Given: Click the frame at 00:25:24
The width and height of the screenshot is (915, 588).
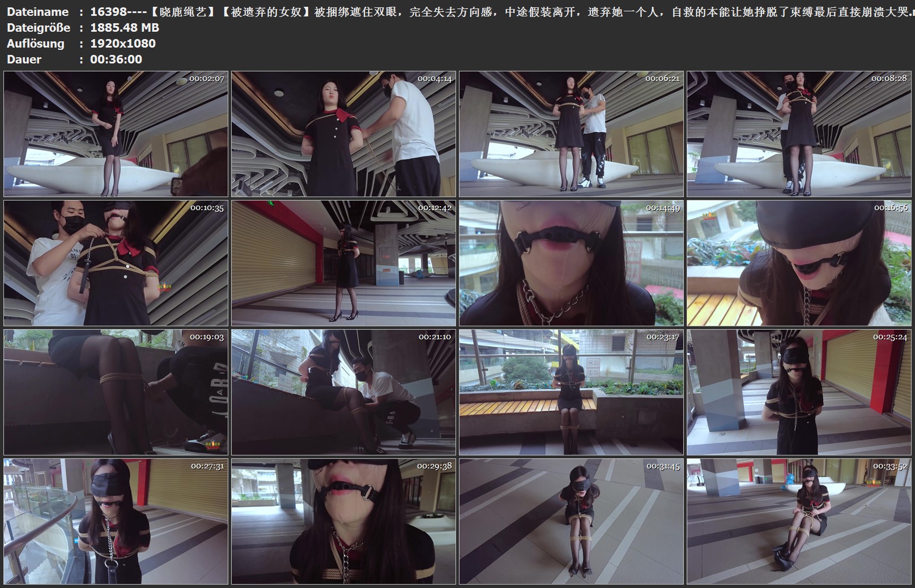Looking at the screenshot, I should (799, 392).
